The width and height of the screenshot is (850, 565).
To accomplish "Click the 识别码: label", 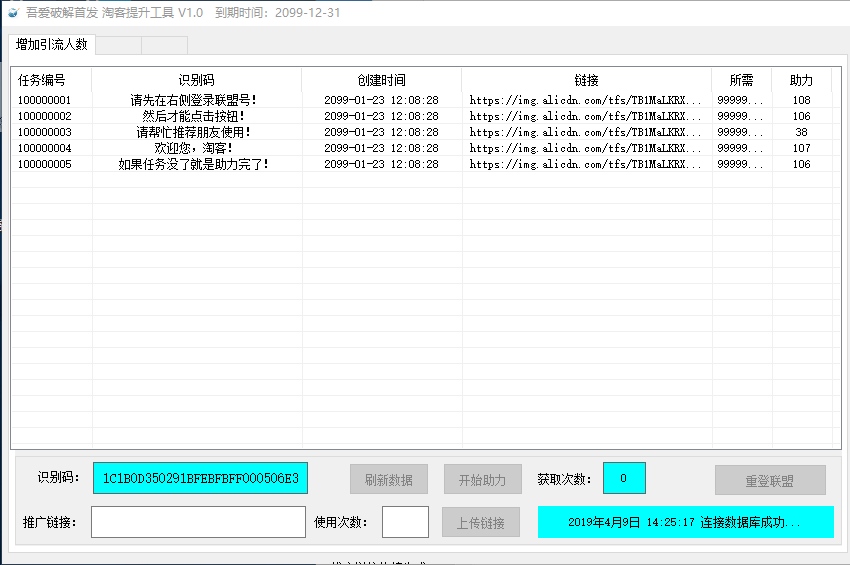I will [x=59, y=477].
